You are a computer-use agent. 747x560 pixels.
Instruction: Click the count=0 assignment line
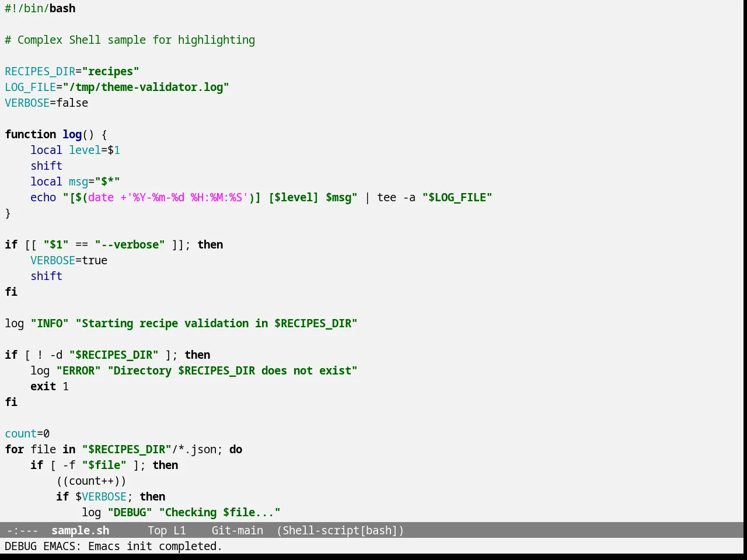click(x=27, y=433)
